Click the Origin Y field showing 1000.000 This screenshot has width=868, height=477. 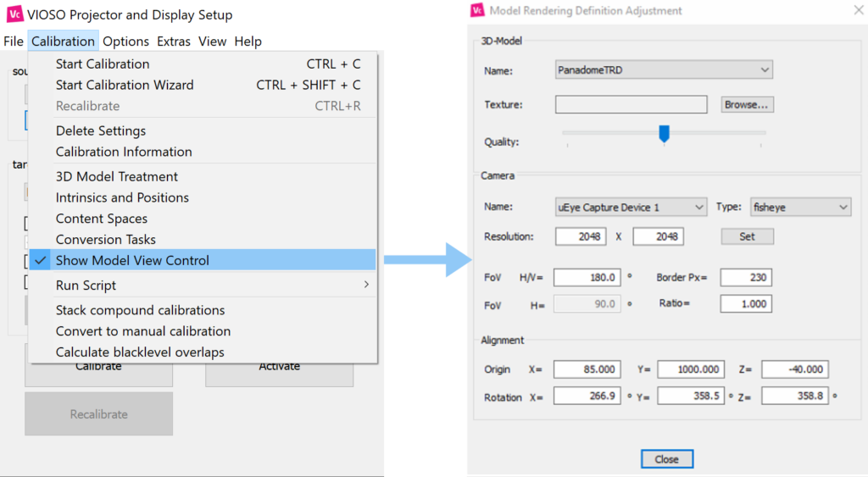(691, 369)
